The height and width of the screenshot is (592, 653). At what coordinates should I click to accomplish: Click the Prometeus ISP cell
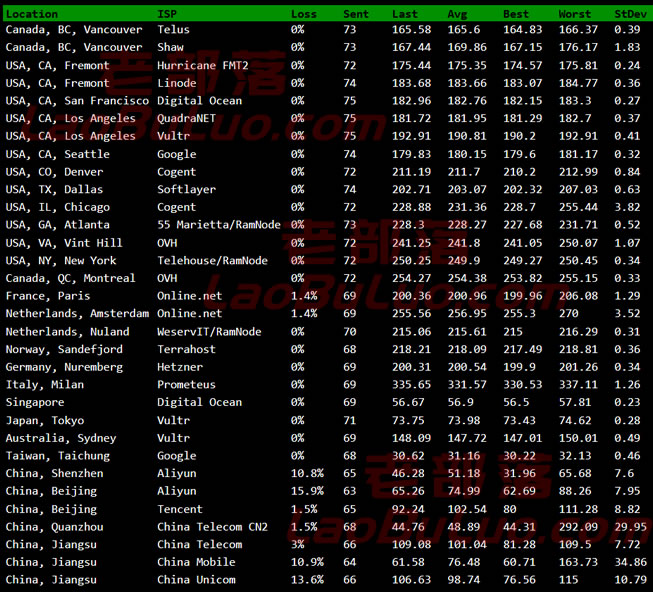tap(186, 385)
